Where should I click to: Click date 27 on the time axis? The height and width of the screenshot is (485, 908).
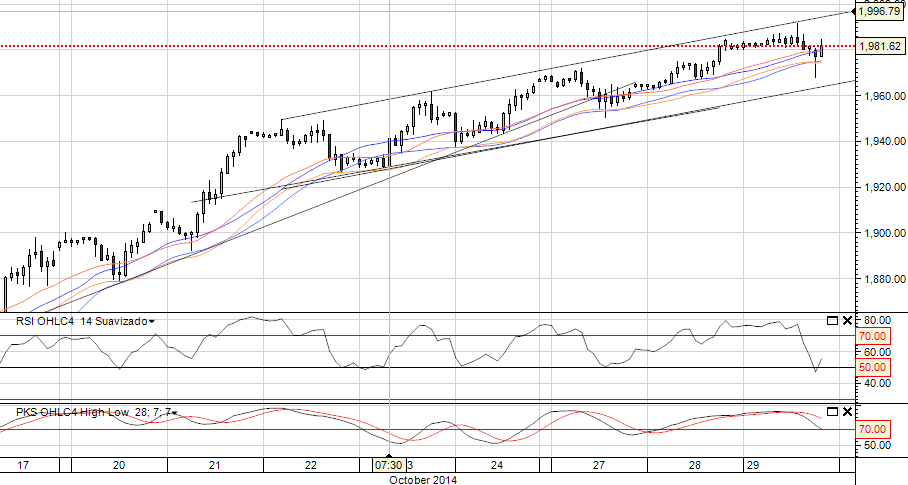pyautogui.click(x=599, y=465)
